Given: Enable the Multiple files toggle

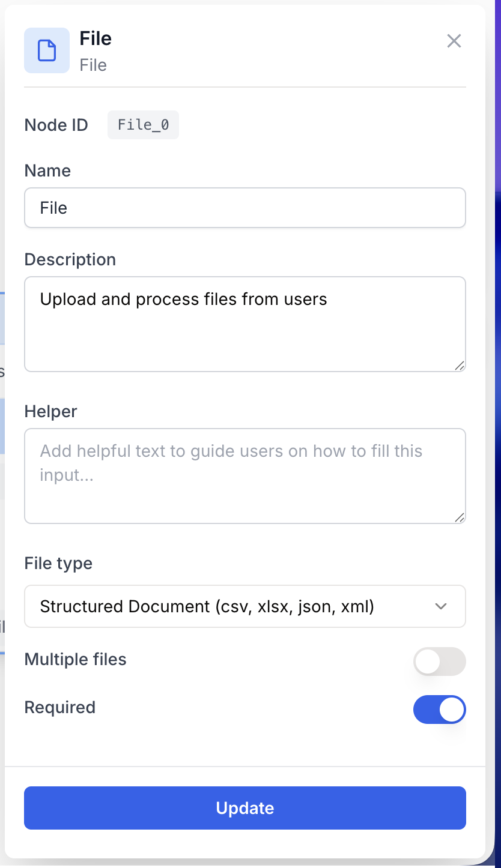Looking at the screenshot, I should point(440,662).
